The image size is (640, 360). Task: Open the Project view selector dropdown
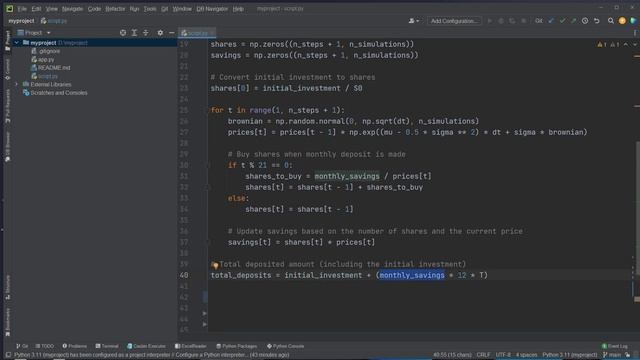point(34,33)
